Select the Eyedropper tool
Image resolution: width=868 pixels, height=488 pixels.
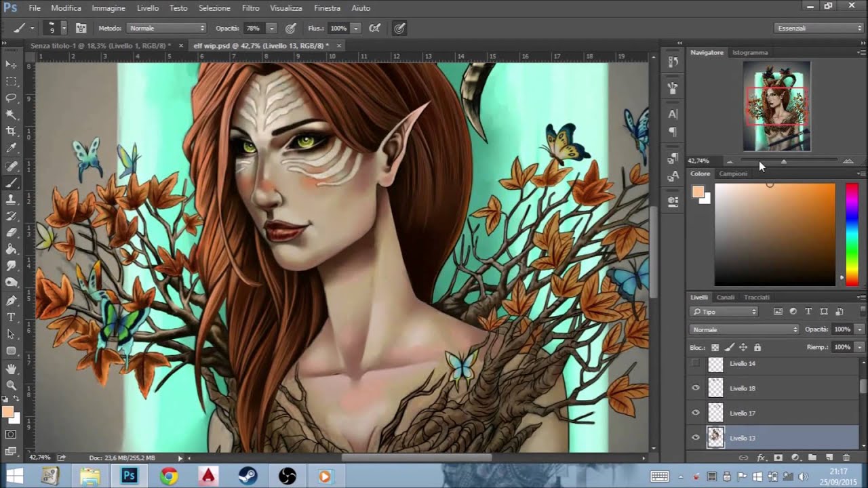[11, 148]
